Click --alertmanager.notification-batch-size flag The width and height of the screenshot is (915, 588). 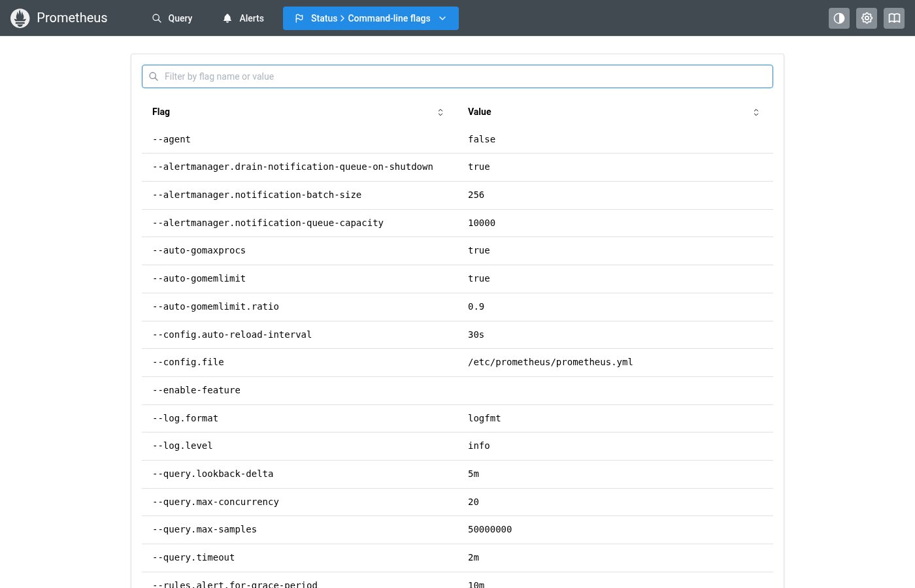[257, 195]
